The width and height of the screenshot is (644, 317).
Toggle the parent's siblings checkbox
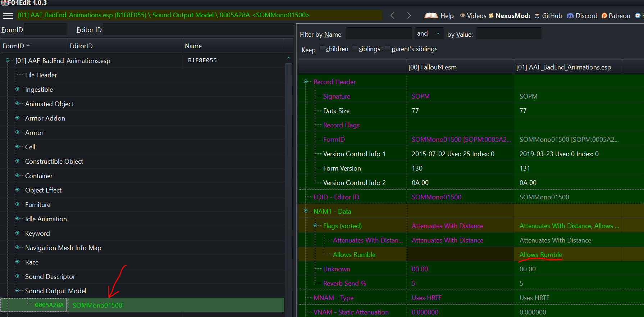388,49
